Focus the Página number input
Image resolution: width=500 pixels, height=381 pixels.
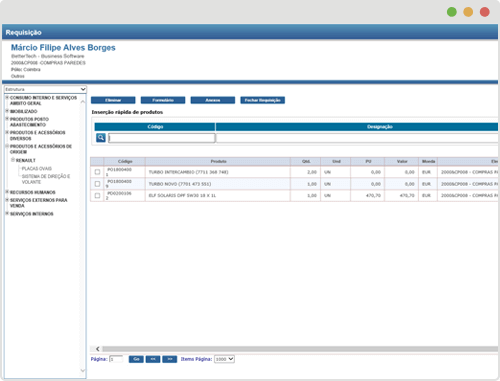pyautogui.click(x=116, y=359)
